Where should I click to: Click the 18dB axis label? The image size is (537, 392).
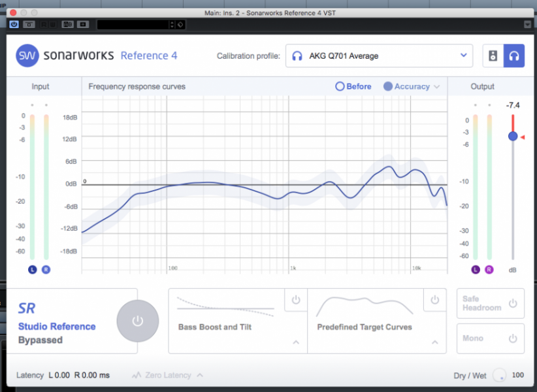[x=70, y=118]
